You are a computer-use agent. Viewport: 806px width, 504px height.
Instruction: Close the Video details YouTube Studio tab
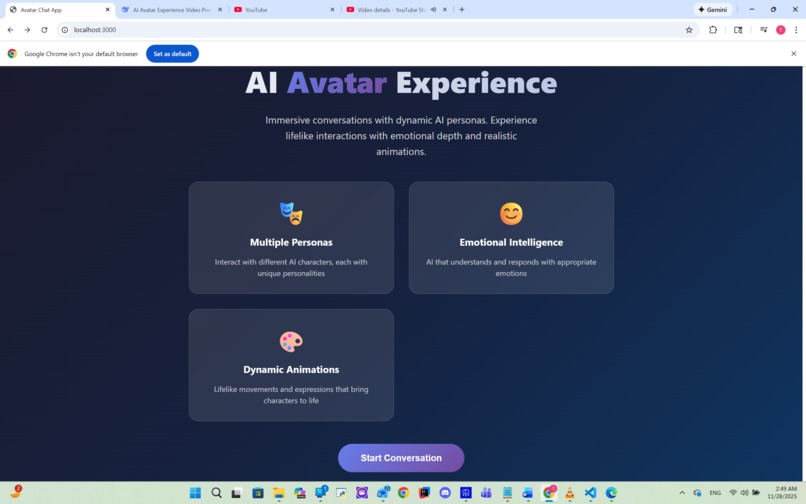(x=445, y=9)
